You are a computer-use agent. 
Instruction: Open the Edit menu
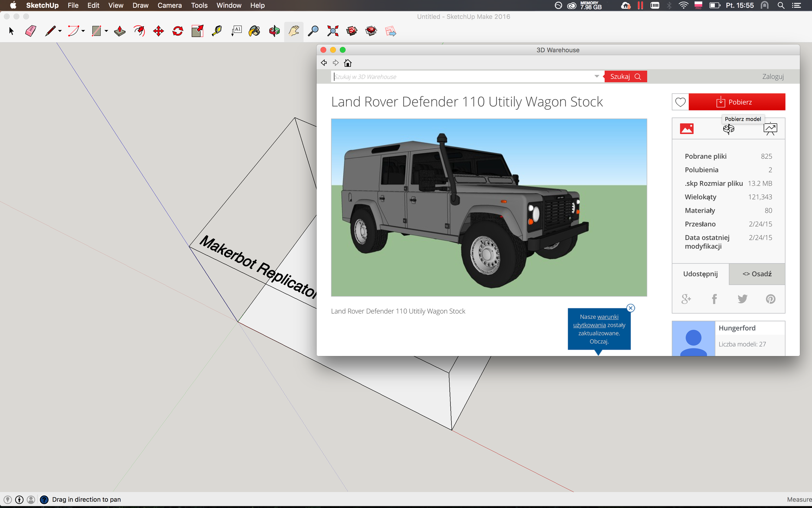93,5
